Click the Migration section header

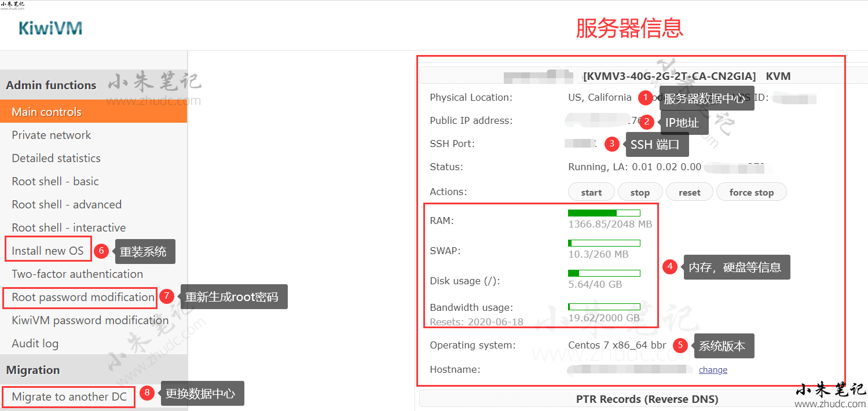click(33, 370)
